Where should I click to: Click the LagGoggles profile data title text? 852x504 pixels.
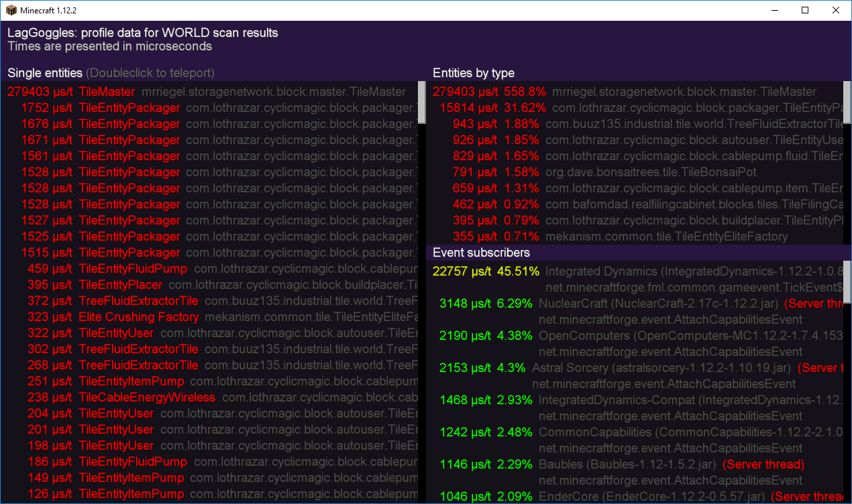click(x=143, y=33)
